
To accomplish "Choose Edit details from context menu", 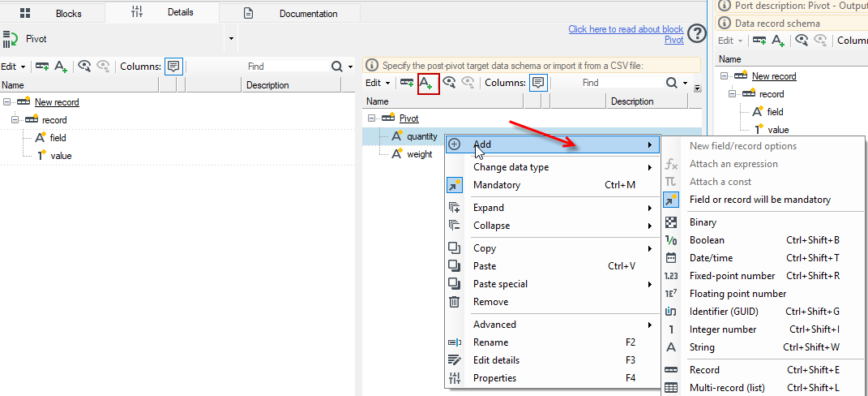I will [x=553, y=360].
